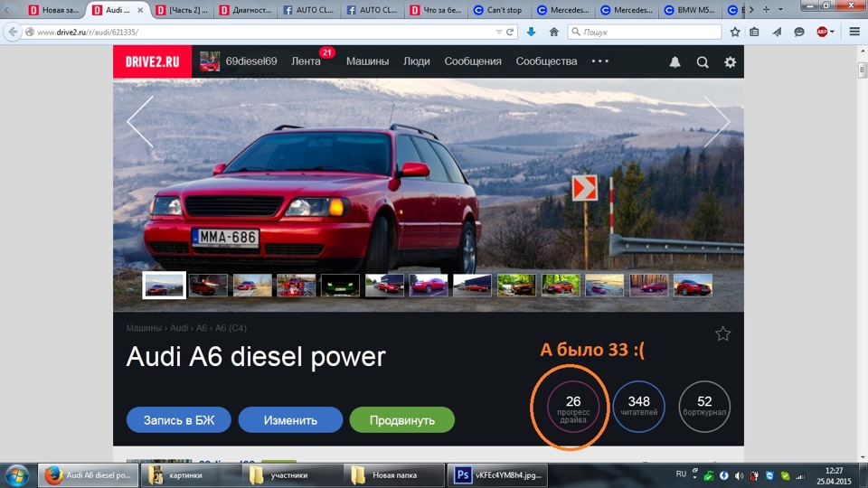The height and width of the screenshot is (488, 868).
Task: Click the network signal tray icon
Action: click(800, 476)
